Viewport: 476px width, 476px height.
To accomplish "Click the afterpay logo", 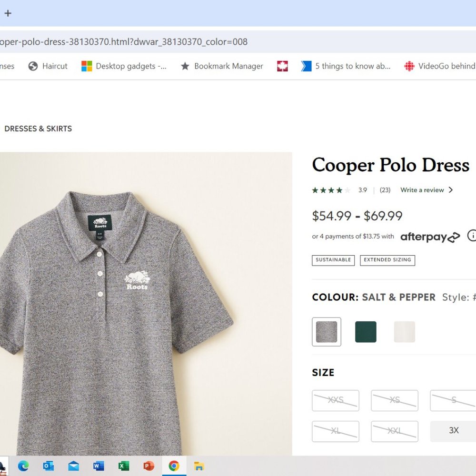I will (x=430, y=237).
